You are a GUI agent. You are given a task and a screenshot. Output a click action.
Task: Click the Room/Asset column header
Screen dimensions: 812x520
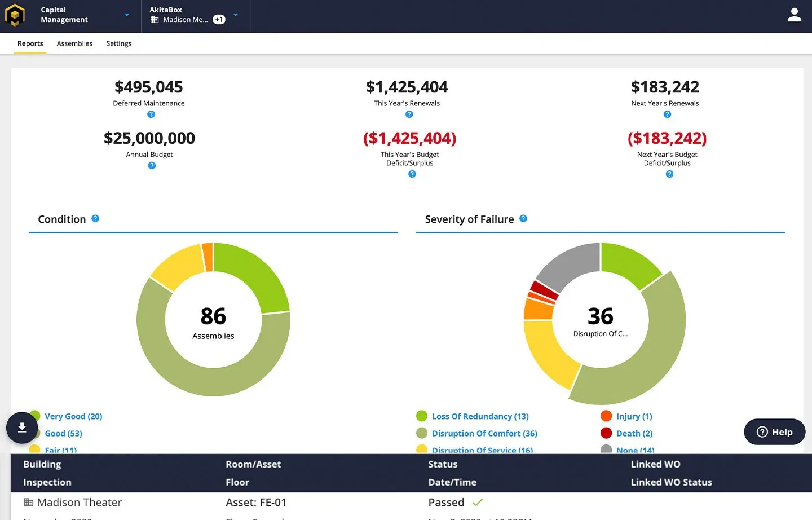coord(253,465)
